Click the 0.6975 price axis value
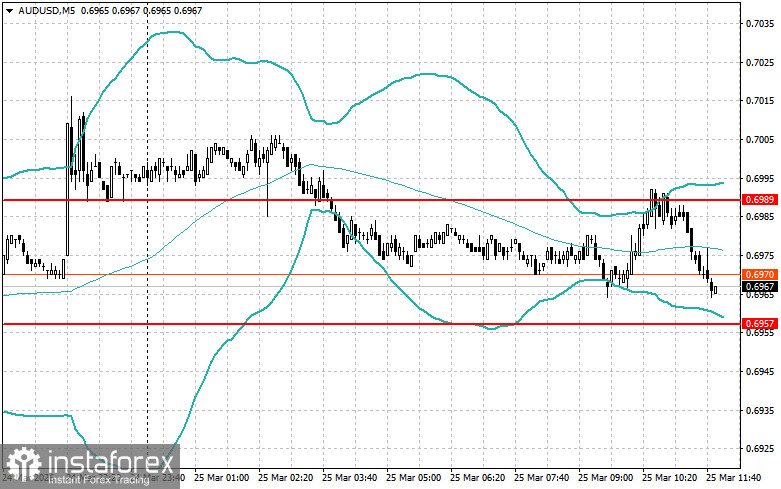The width and height of the screenshot is (781, 489). pyautogui.click(x=760, y=255)
